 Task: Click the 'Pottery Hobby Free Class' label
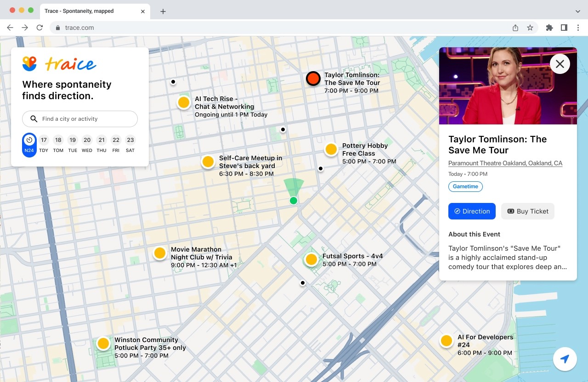pyautogui.click(x=365, y=149)
